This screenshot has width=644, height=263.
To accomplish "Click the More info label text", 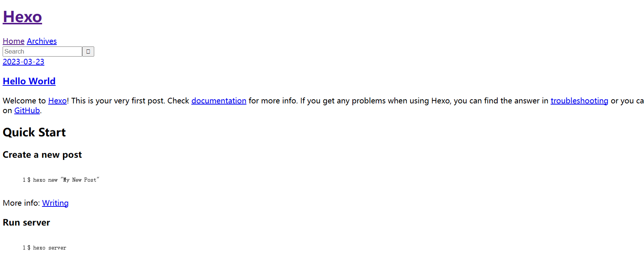I will 21,203.
